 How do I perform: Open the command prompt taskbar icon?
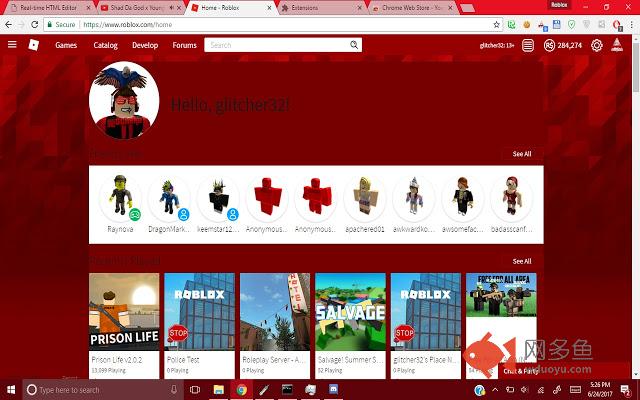pos(287,390)
